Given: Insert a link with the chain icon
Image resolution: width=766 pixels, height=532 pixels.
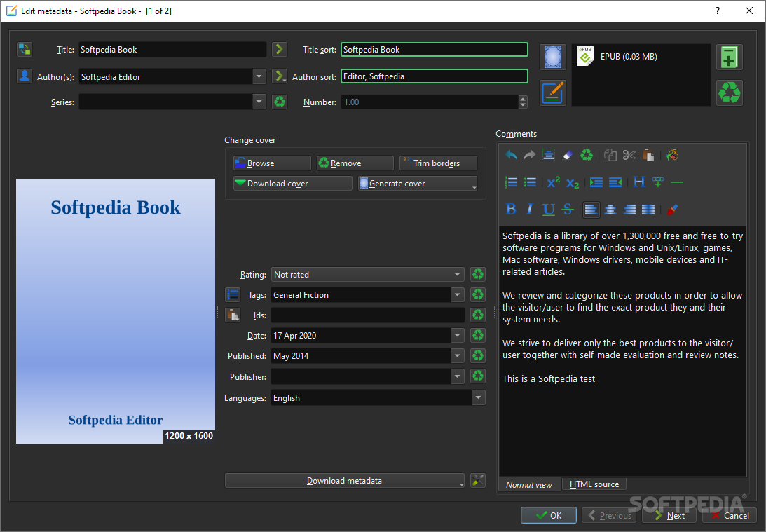Looking at the screenshot, I should tap(658, 182).
